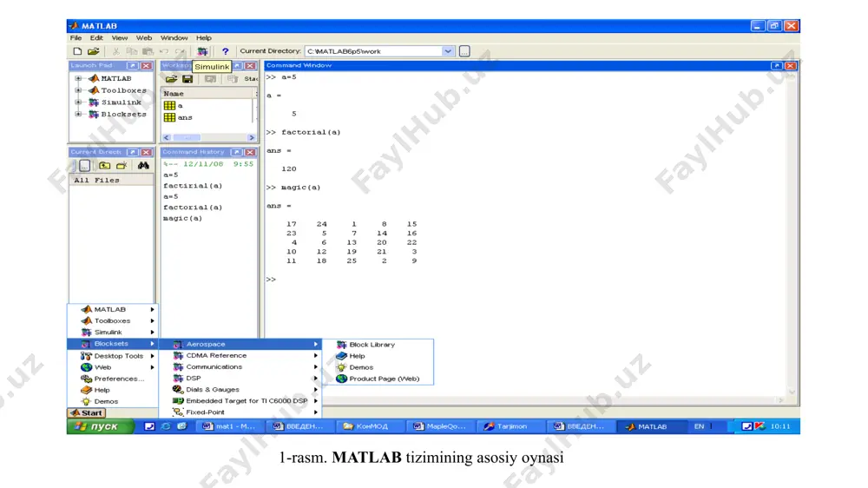
Task: Click the Undo arrow in main toolbar
Action: click(x=164, y=51)
